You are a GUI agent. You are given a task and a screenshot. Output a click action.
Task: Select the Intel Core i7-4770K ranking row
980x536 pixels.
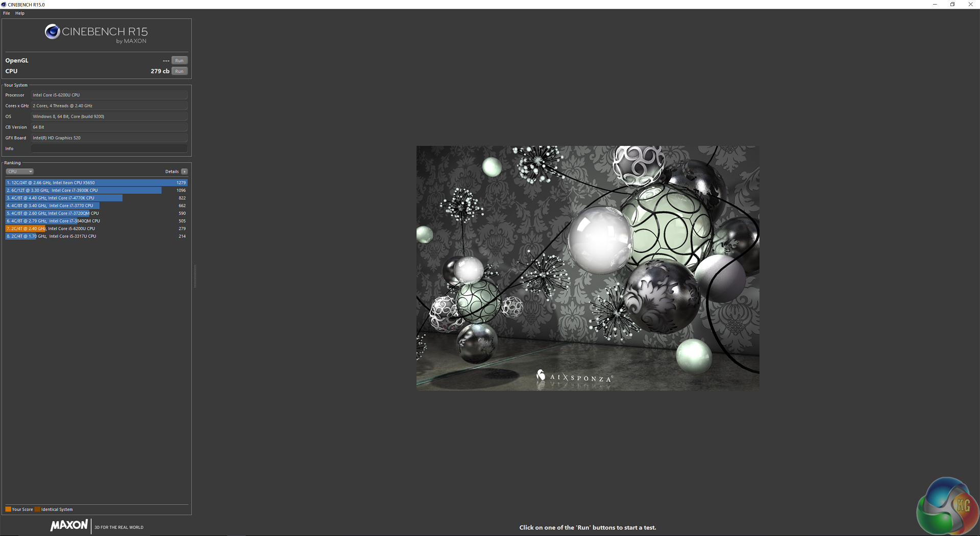point(96,198)
